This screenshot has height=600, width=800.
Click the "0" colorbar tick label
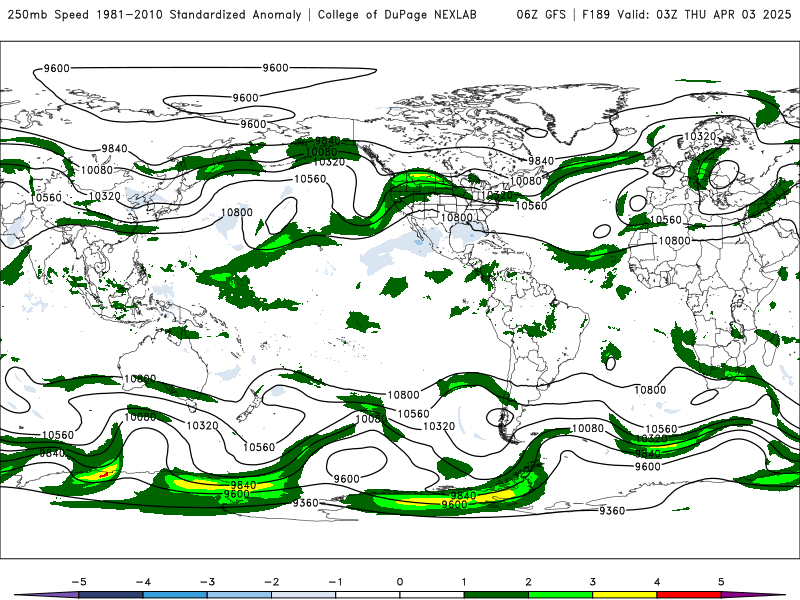pyautogui.click(x=400, y=582)
